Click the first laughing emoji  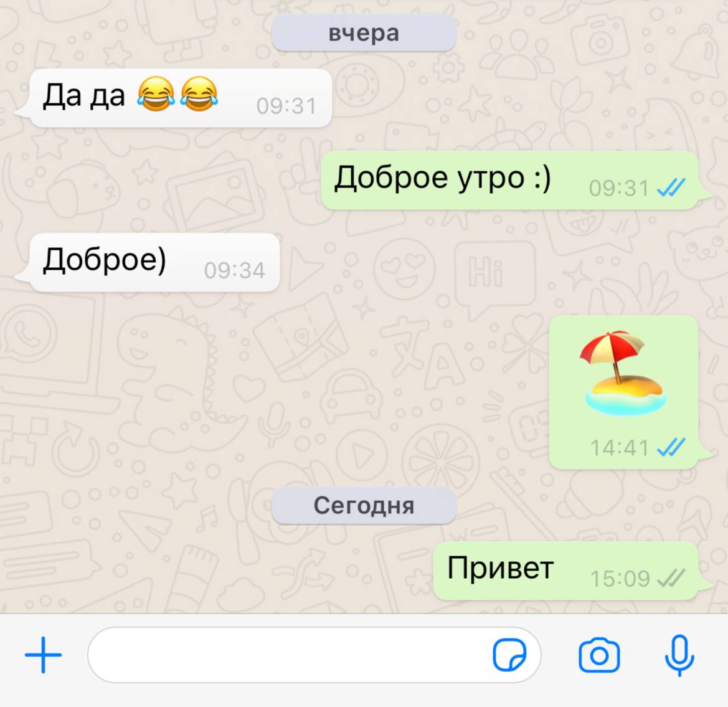tap(156, 94)
